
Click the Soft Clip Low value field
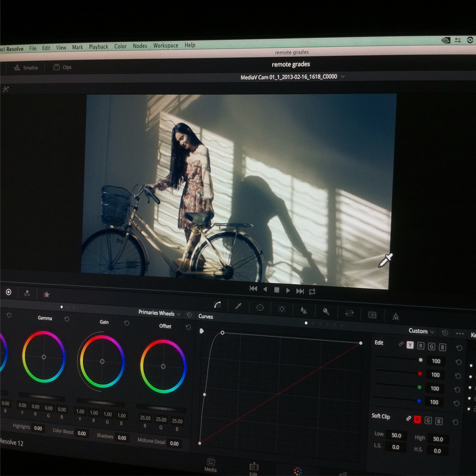coord(396,435)
